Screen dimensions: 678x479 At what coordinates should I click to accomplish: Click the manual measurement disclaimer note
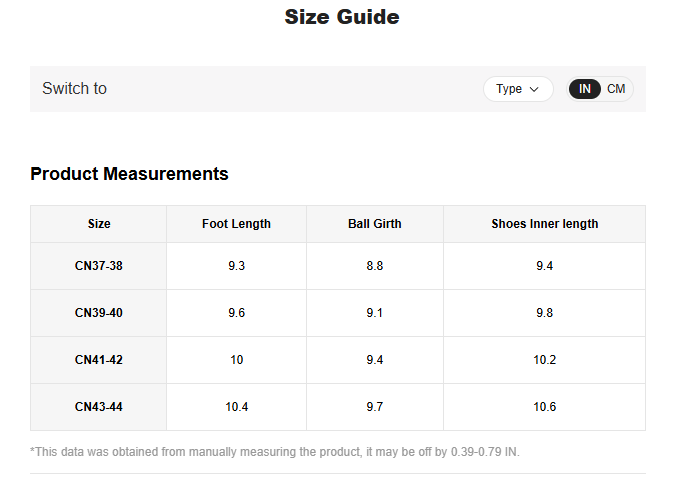click(275, 452)
